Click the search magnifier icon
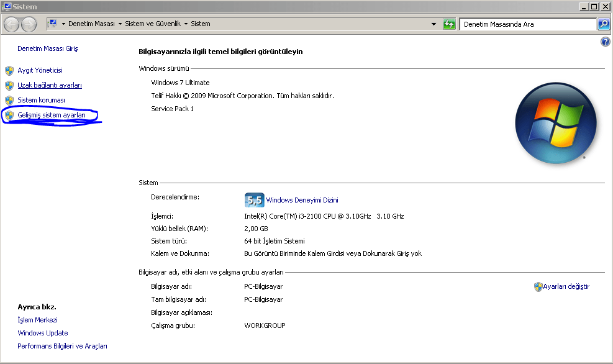This screenshot has height=364, width=613. tap(604, 24)
